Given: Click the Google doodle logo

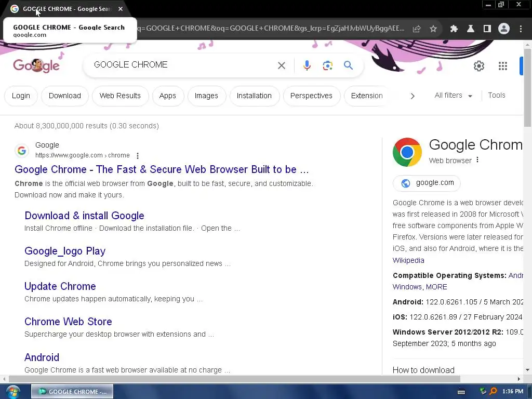Looking at the screenshot, I should tap(36, 65).
